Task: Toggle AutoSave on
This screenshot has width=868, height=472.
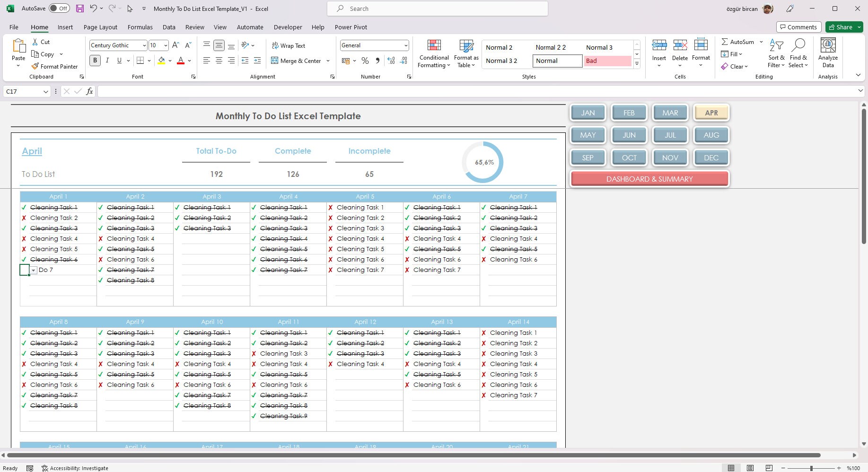Action: [x=59, y=8]
